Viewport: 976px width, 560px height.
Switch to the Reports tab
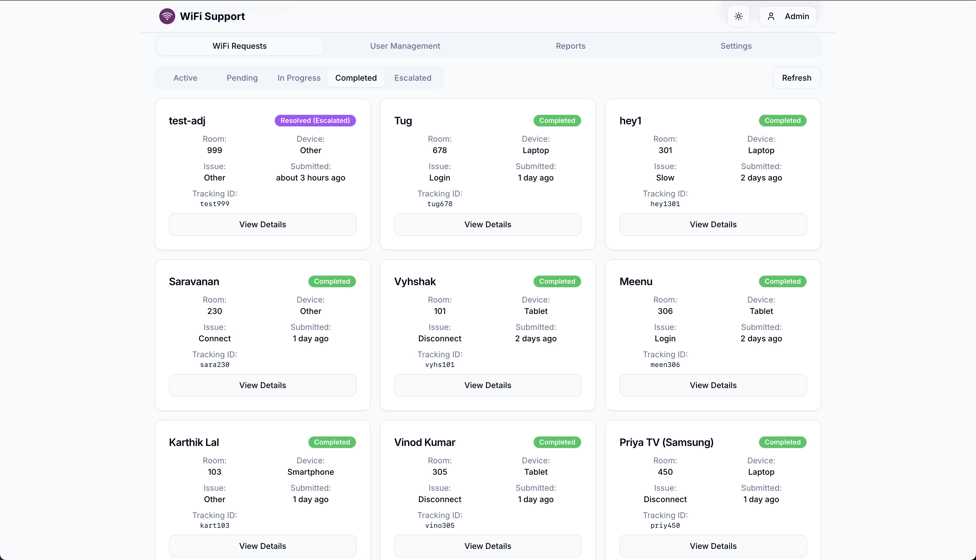pos(570,46)
